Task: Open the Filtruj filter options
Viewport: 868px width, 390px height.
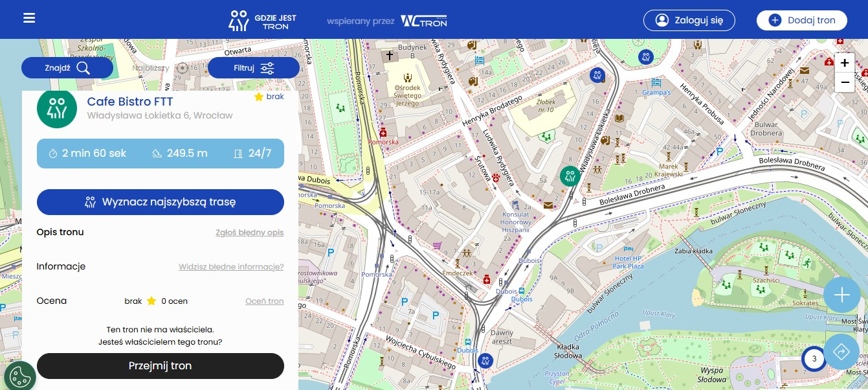Action: point(254,67)
